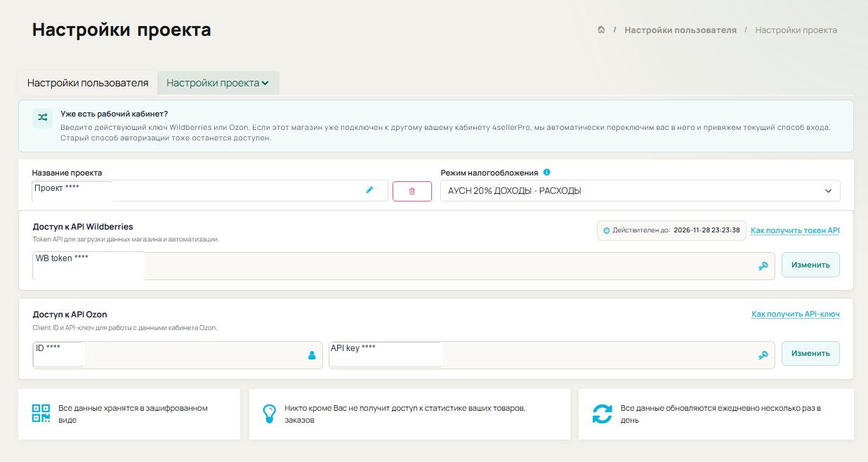868x462 pixels.
Task: Click text Все данные хранятся в зашифрованном виде
Action: click(133, 414)
